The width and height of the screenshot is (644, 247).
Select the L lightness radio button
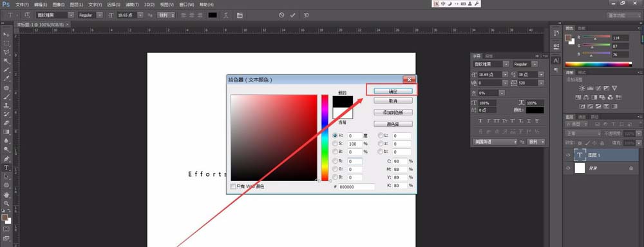click(x=381, y=135)
